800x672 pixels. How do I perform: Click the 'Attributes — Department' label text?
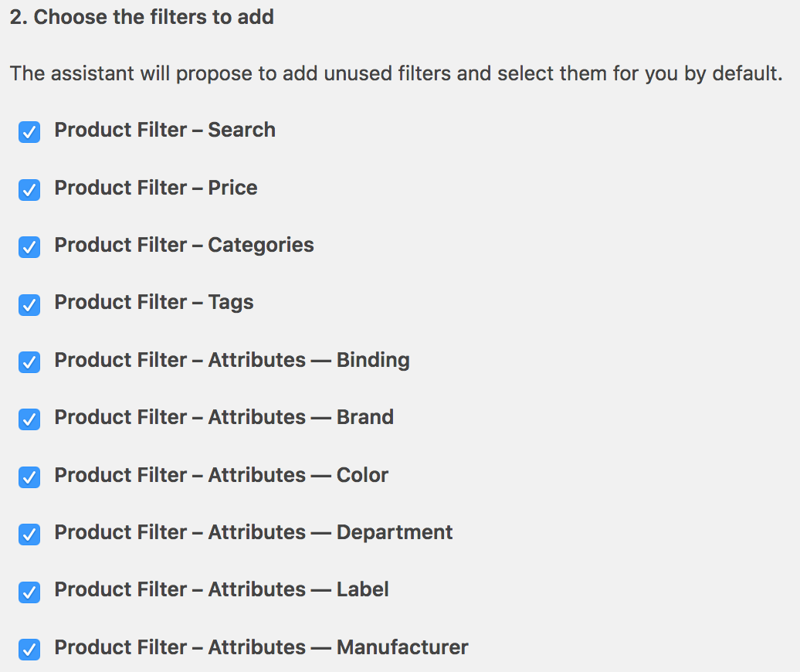tap(253, 532)
